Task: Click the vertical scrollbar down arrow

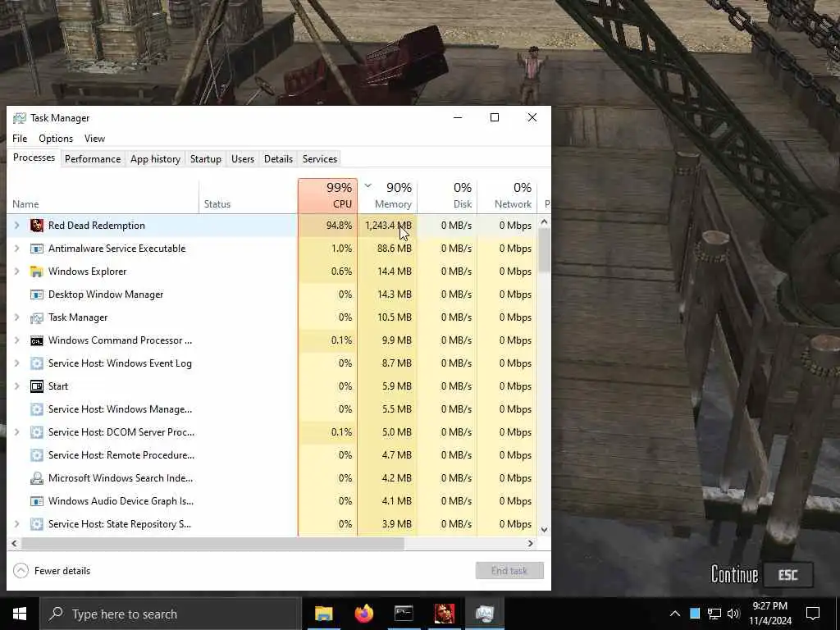Action: click(545, 530)
